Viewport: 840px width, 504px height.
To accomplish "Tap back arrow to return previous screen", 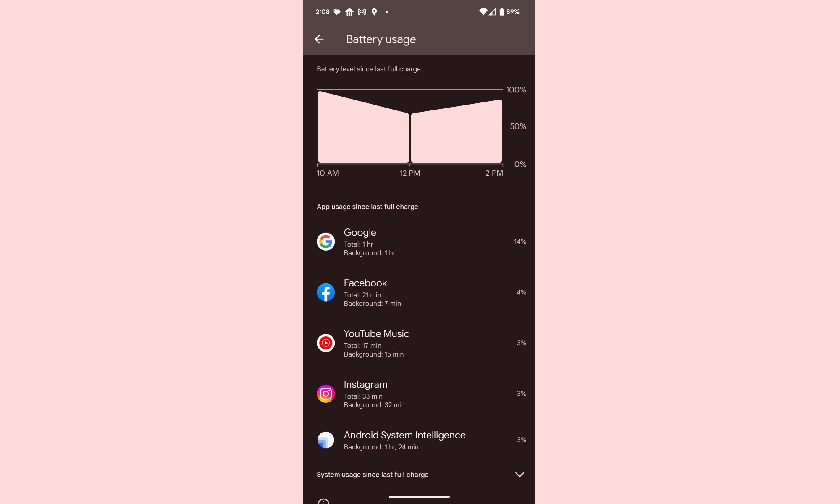I will pyautogui.click(x=319, y=39).
